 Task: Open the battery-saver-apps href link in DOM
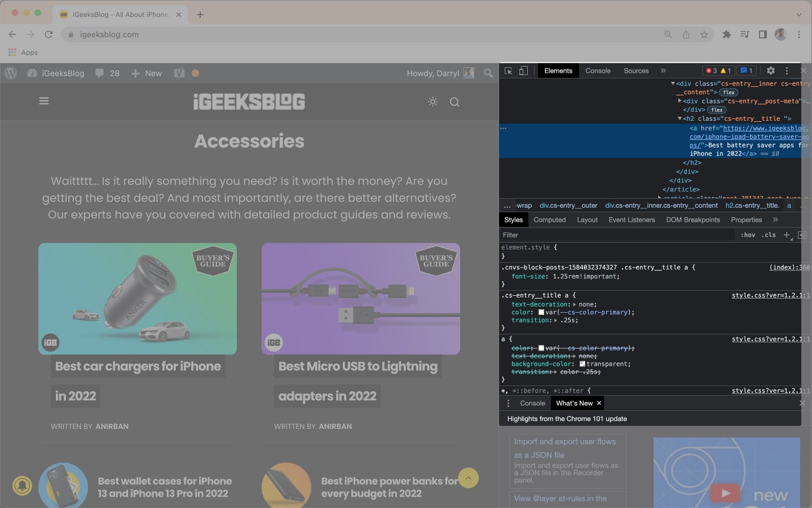click(749, 137)
